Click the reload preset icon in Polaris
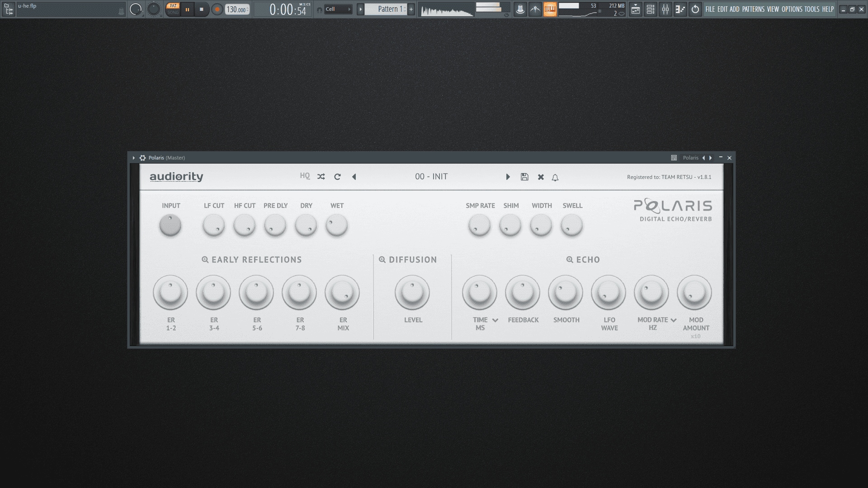The height and width of the screenshot is (488, 868). click(x=337, y=177)
